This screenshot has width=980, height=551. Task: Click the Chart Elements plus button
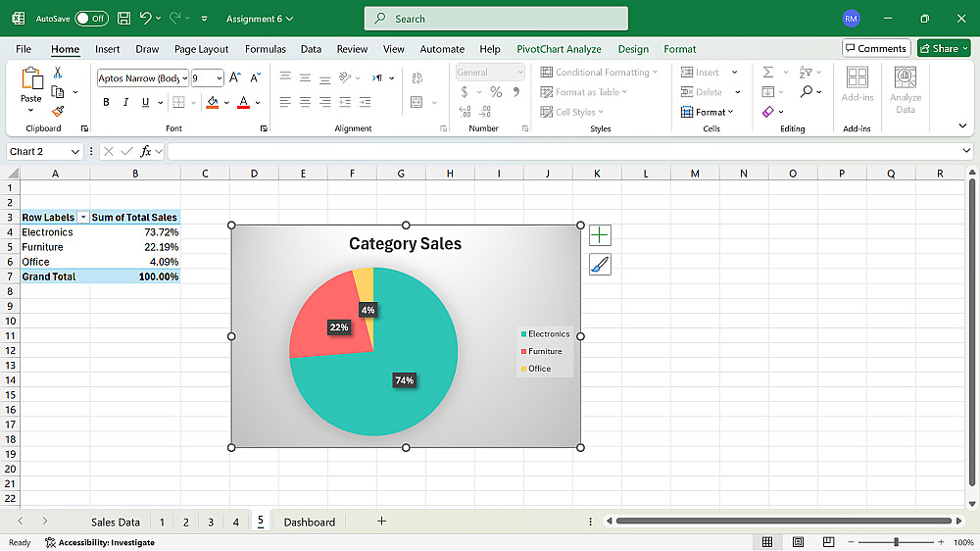pos(600,235)
